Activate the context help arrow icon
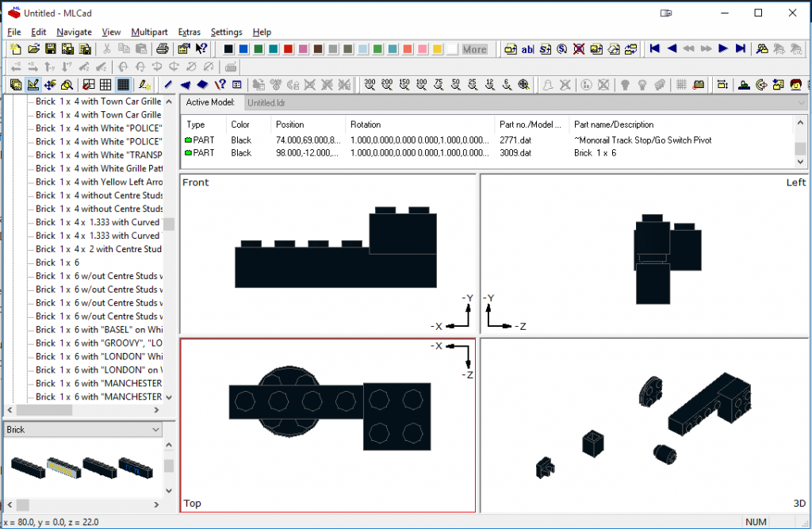 point(201,49)
